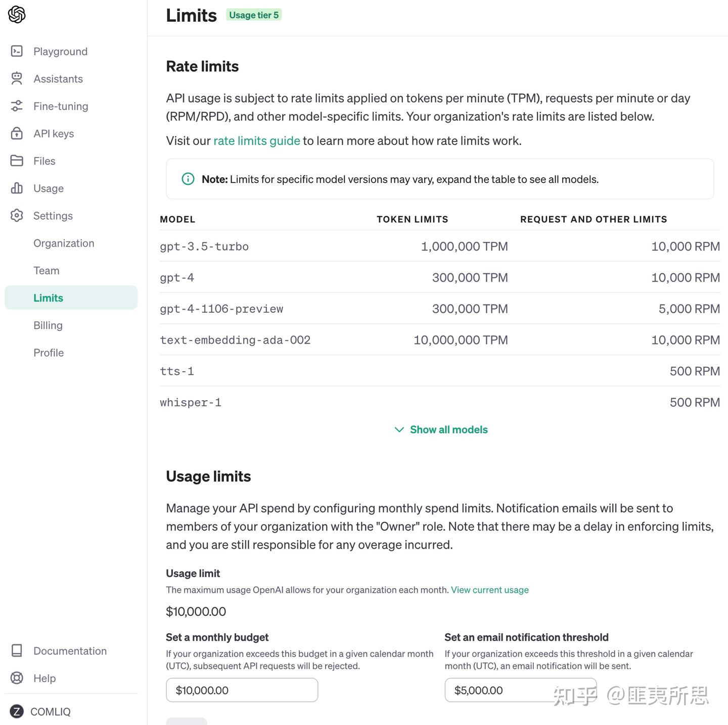Open the Team settings page
This screenshot has height=725, width=728.
46,270
